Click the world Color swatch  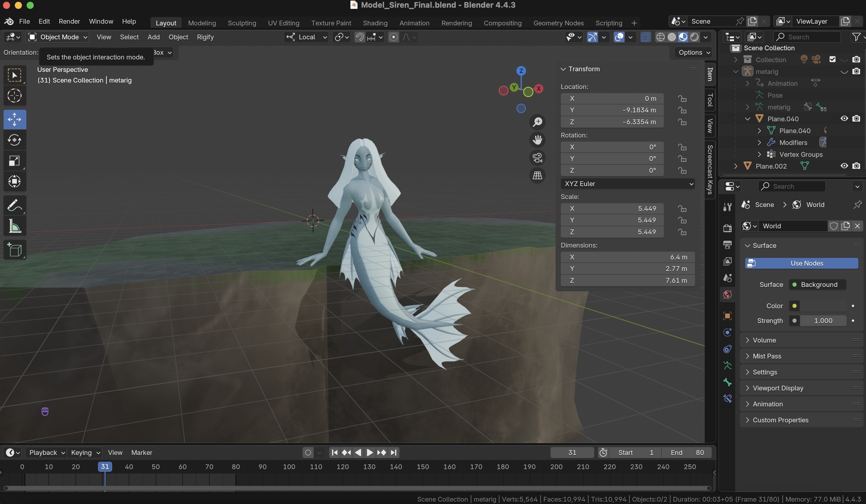[x=822, y=306]
